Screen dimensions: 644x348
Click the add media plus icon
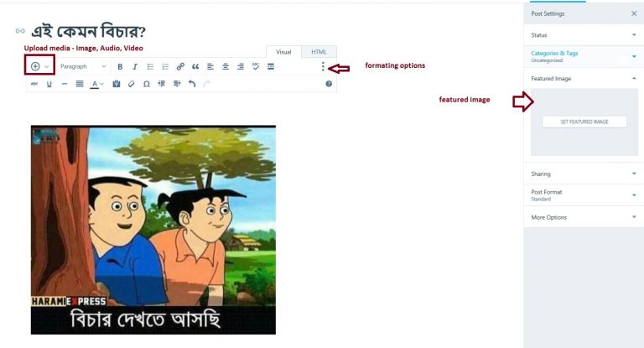35,66
